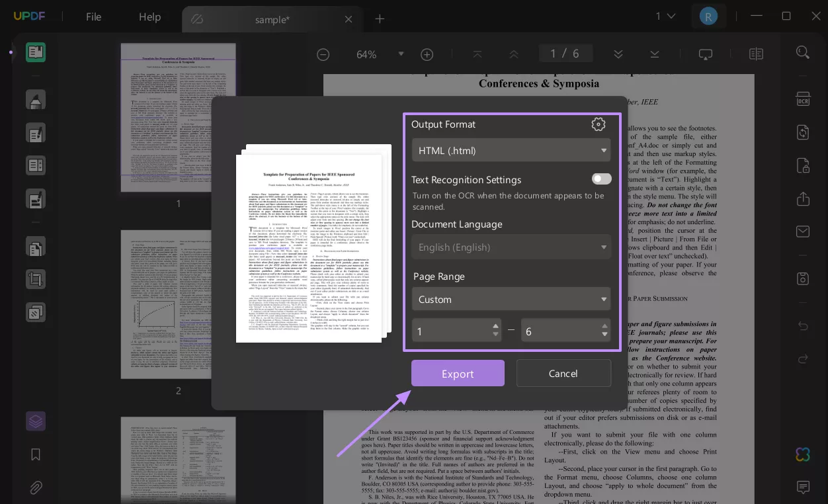Open the bookmark panel icon
The width and height of the screenshot is (828, 504).
coord(36,454)
